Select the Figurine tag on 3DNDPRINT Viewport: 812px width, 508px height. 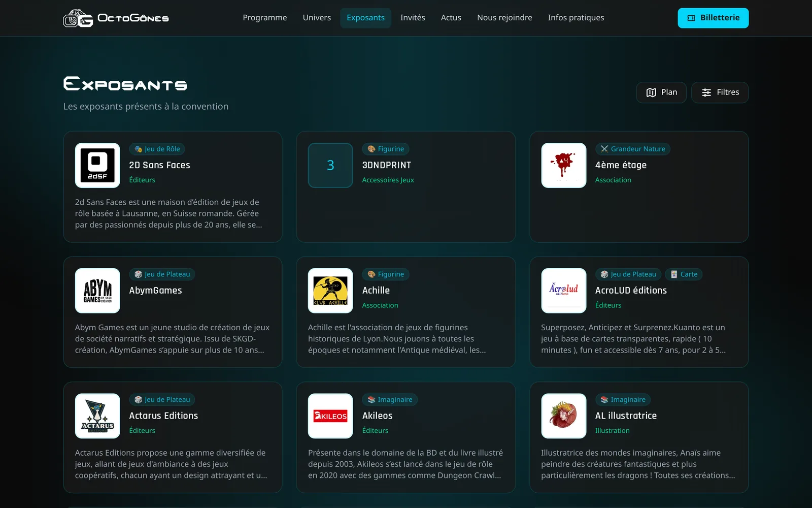pyautogui.click(x=386, y=149)
